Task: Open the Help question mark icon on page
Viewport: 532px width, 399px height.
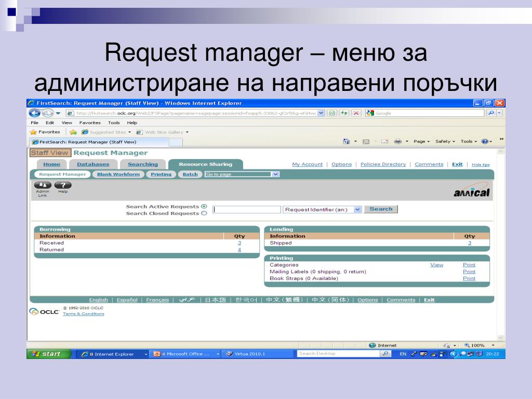Action: (x=63, y=185)
